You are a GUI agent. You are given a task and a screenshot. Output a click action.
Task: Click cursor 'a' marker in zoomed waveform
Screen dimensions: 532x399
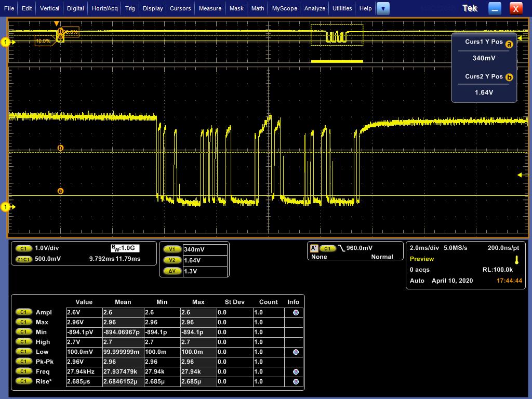click(60, 191)
